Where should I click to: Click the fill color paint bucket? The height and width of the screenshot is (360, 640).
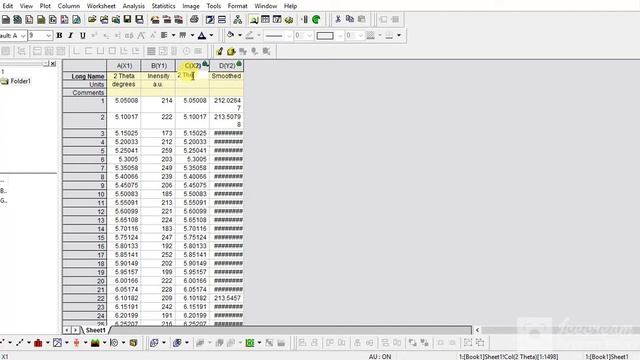[x=231, y=36]
